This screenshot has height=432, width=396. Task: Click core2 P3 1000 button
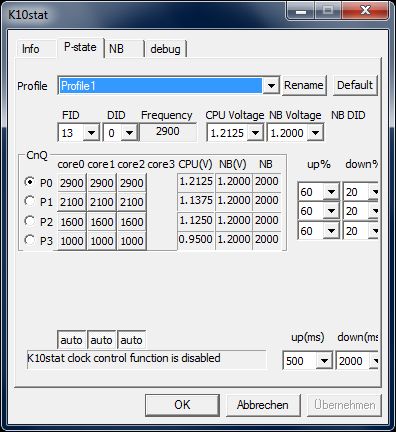(132, 241)
